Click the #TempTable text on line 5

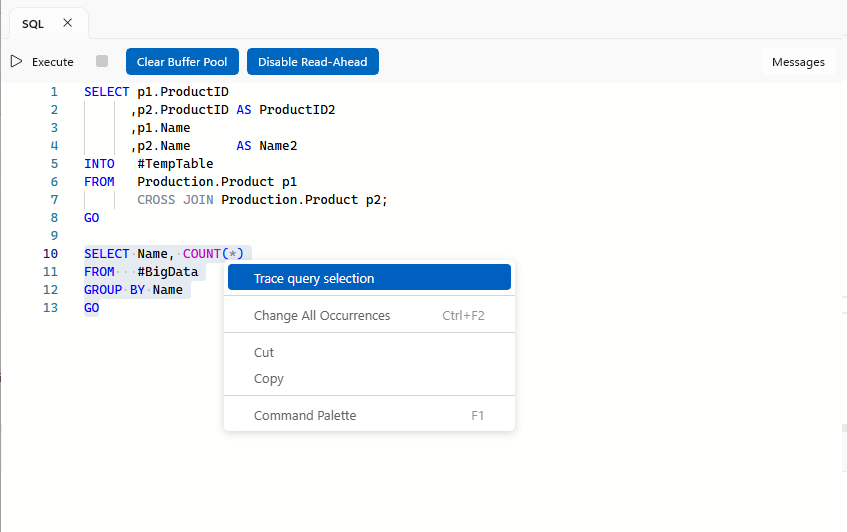click(175, 164)
